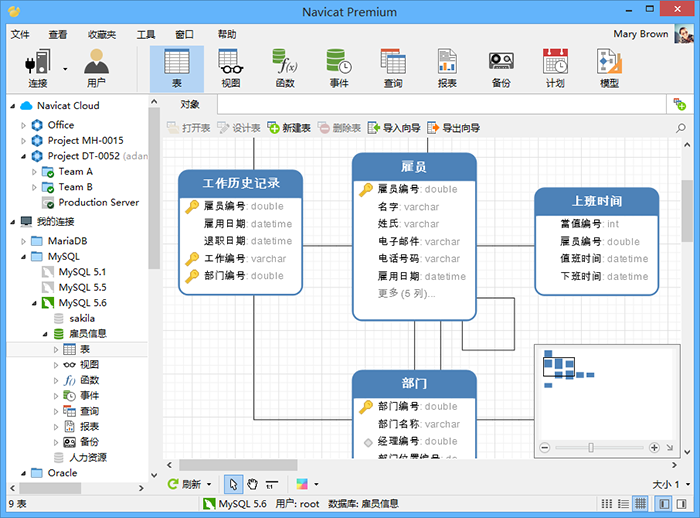The image size is (700, 518).
Task: Click the Navicat logo in title bar
Action: coord(14,11)
